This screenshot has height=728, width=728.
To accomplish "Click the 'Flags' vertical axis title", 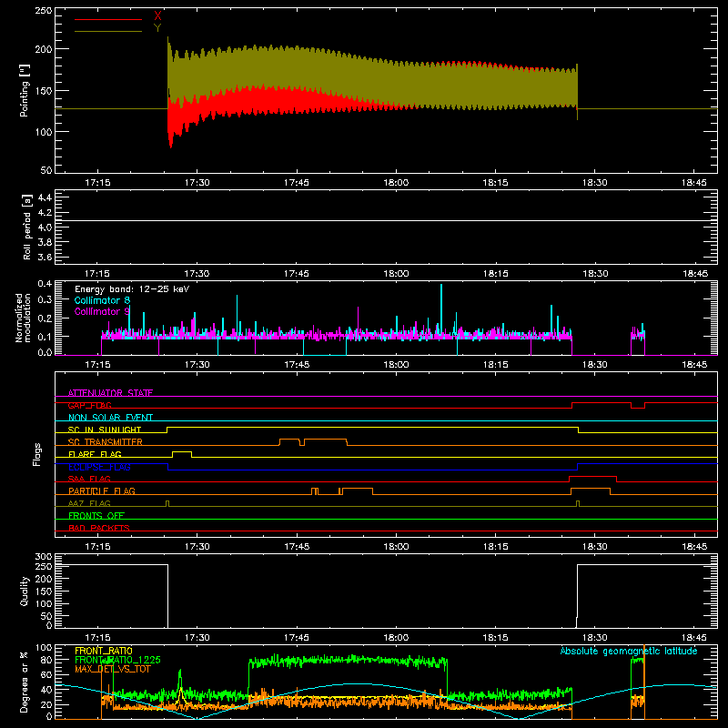I will (x=37, y=454).
